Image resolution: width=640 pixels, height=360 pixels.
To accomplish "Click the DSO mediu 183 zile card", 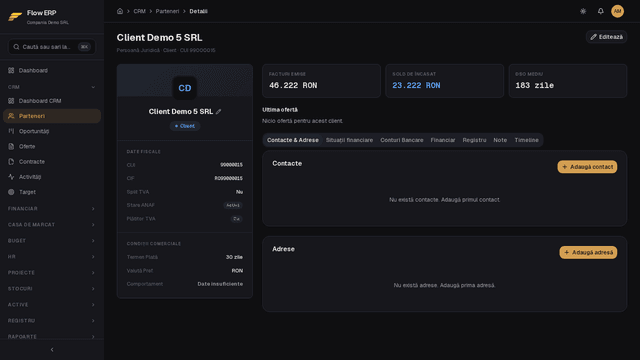I will (x=568, y=80).
